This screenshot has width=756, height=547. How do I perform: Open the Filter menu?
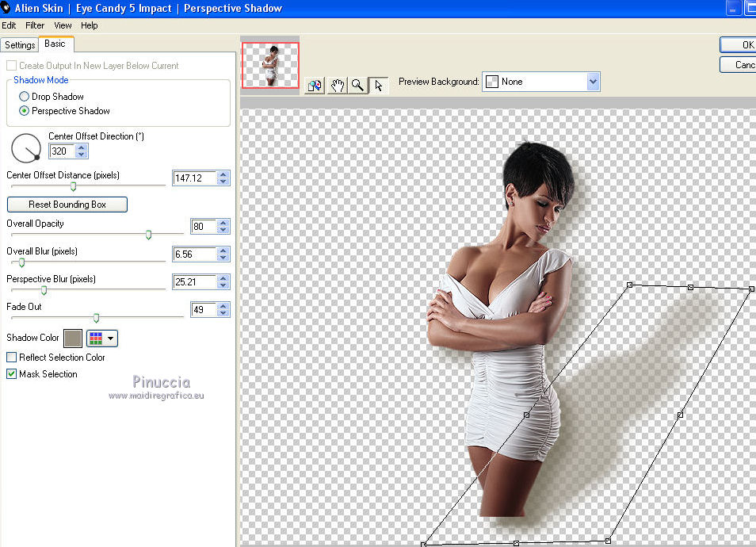(x=35, y=25)
